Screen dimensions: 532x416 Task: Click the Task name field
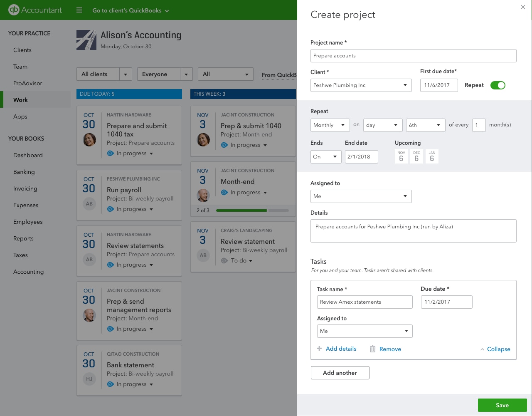click(365, 302)
